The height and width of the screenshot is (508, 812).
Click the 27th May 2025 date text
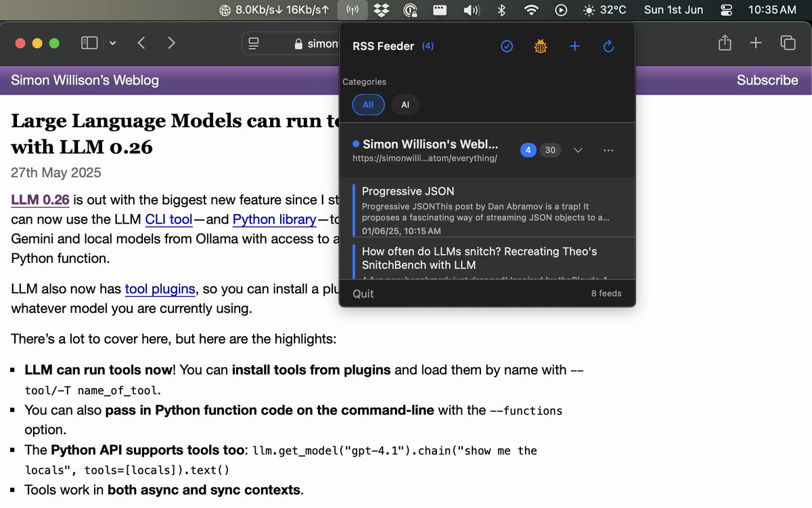click(56, 173)
